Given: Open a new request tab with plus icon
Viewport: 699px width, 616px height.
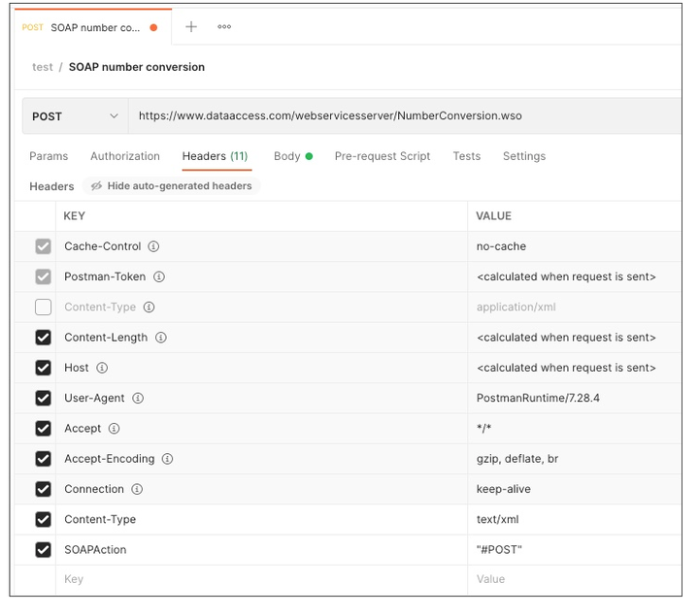Looking at the screenshot, I should click(191, 27).
